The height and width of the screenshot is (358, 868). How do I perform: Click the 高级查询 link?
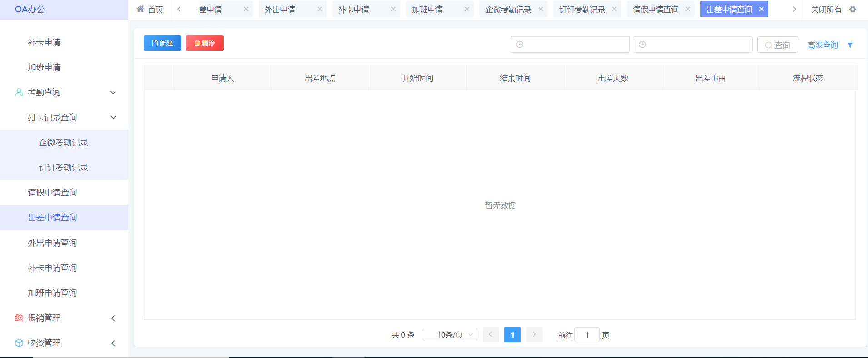click(823, 45)
